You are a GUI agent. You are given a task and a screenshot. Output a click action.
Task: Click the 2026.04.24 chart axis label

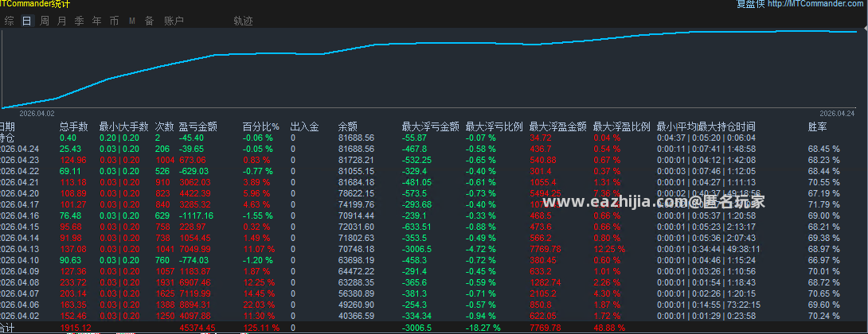838,113
